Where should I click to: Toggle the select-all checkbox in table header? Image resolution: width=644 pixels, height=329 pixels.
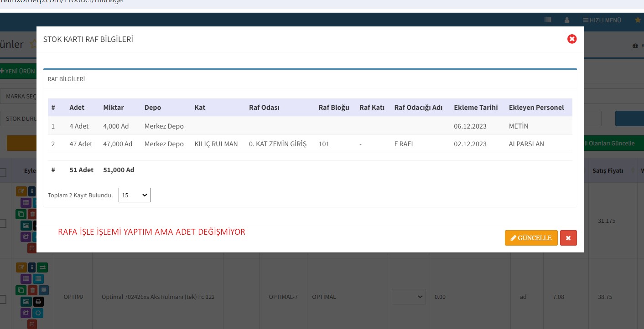tap(3, 172)
